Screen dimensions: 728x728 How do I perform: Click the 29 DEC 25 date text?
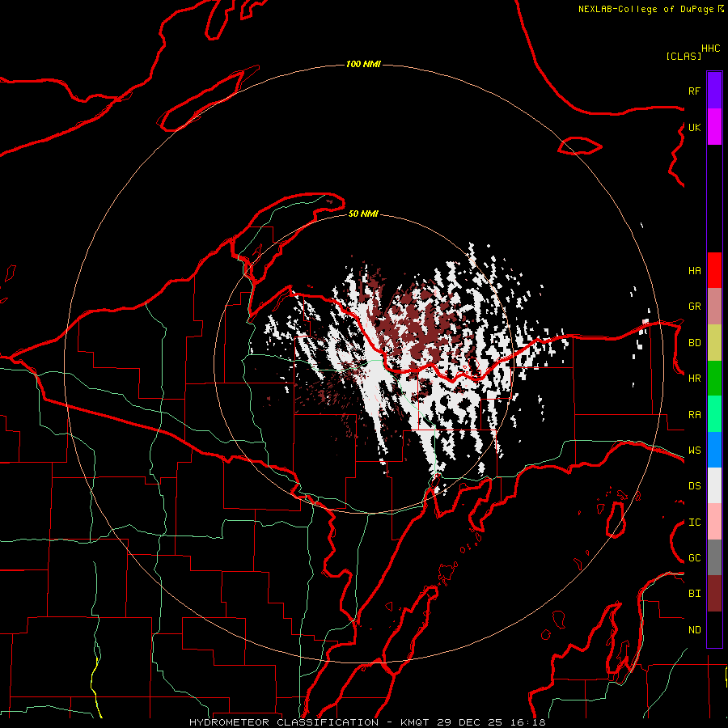[469, 722]
